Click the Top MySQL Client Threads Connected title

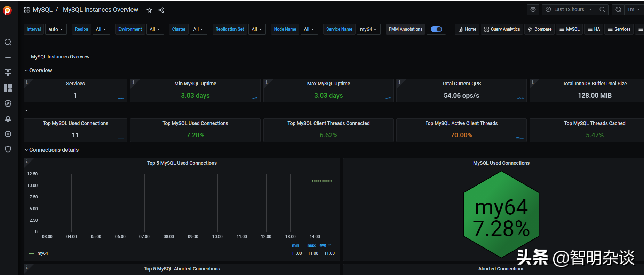(328, 123)
